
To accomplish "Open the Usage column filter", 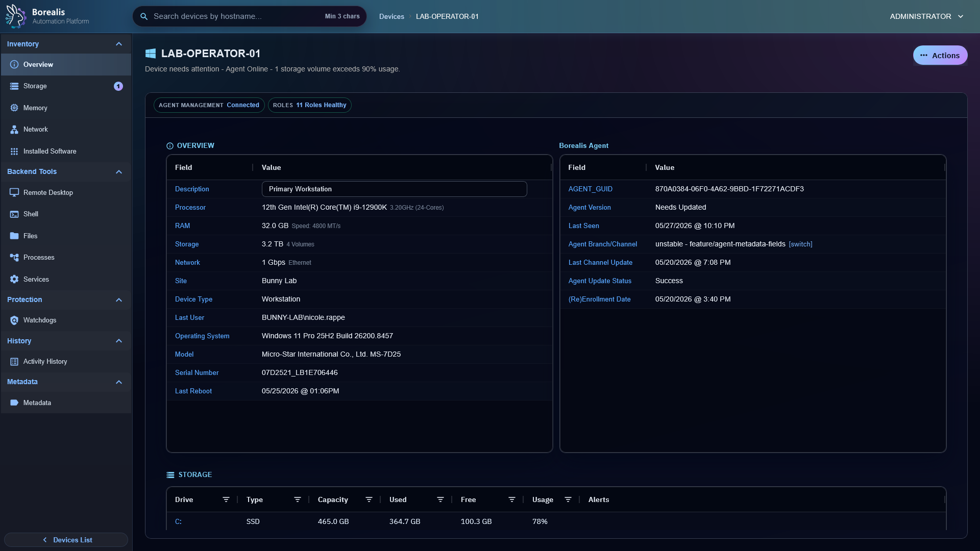I will (x=568, y=500).
